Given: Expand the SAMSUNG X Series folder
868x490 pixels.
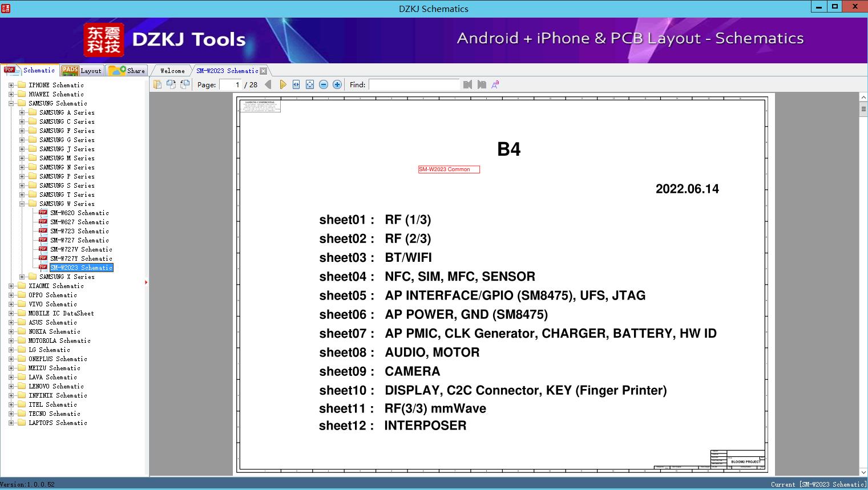Looking at the screenshot, I should (x=22, y=277).
